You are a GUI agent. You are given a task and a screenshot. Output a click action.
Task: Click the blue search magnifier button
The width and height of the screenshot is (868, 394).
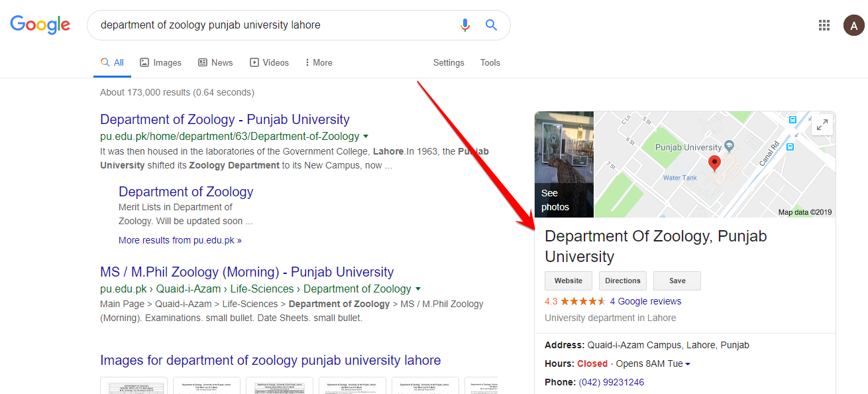coord(491,25)
